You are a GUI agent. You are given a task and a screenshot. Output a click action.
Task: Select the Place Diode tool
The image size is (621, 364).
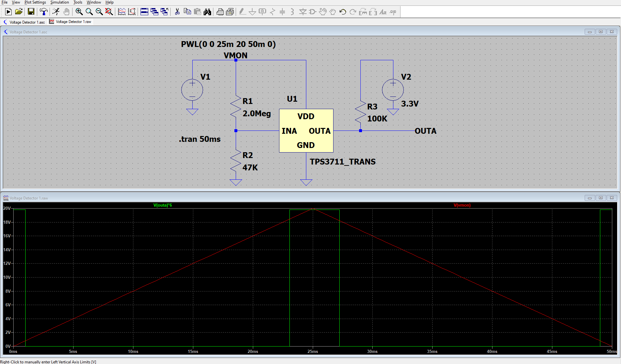point(303,12)
